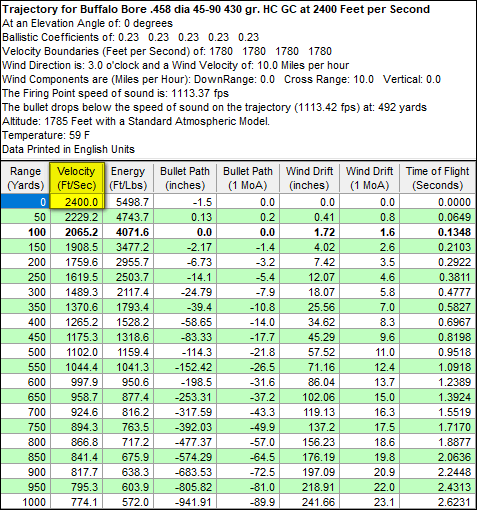Screen dimensions: 477x510
Task: Click the Energy (Ft/Lbs) column header
Action: (128, 178)
